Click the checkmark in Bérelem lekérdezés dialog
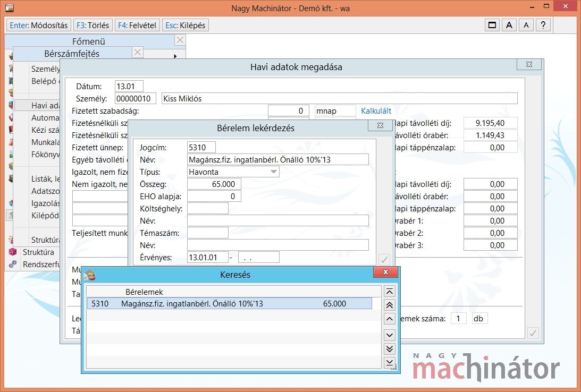 tap(384, 259)
